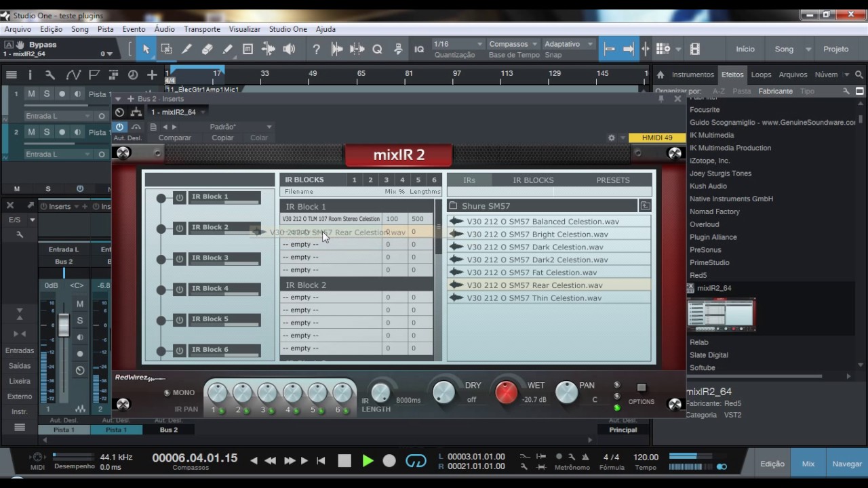Click the Início button
868x488 pixels.
click(745, 49)
